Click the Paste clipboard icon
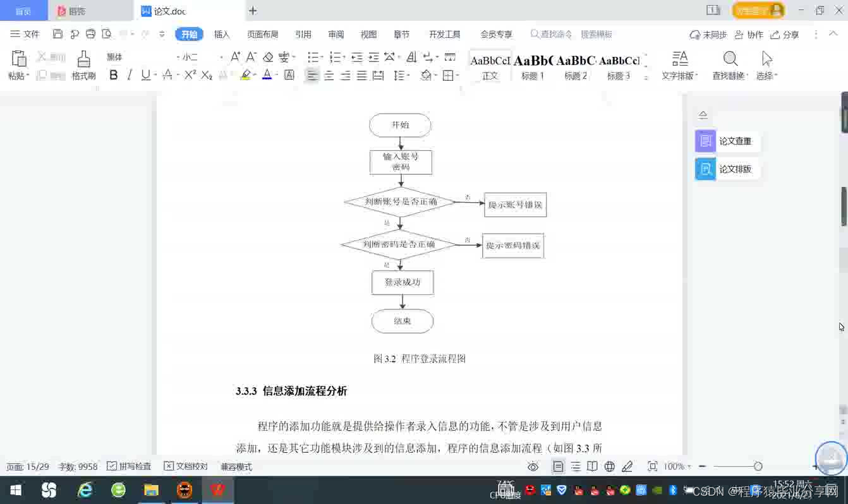The width and height of the screenshot is (848, 504). coord(19,59)
